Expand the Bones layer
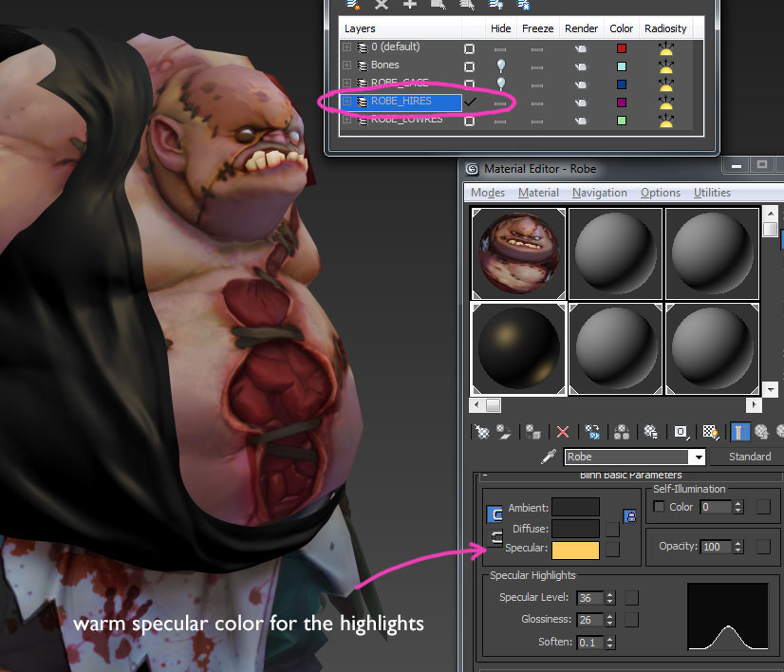The height and width of the screenshot is (672, 784). pyautogui.click(x=346, y=65)
